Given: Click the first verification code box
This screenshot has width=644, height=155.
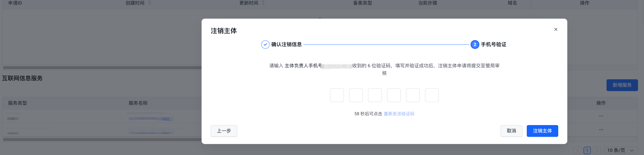Looking at the screenshot, I should 337,95.
